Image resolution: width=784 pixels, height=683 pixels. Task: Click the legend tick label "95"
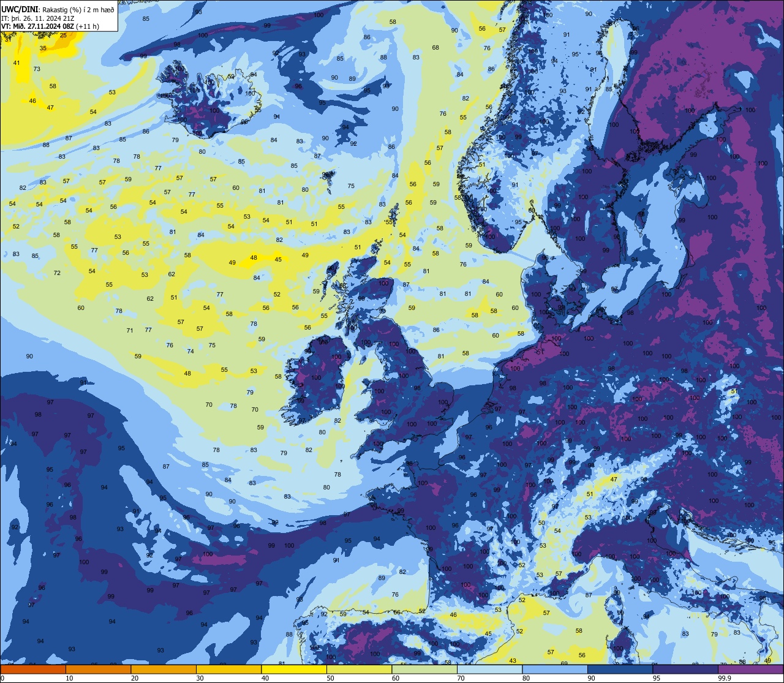[x=656, y=678]
